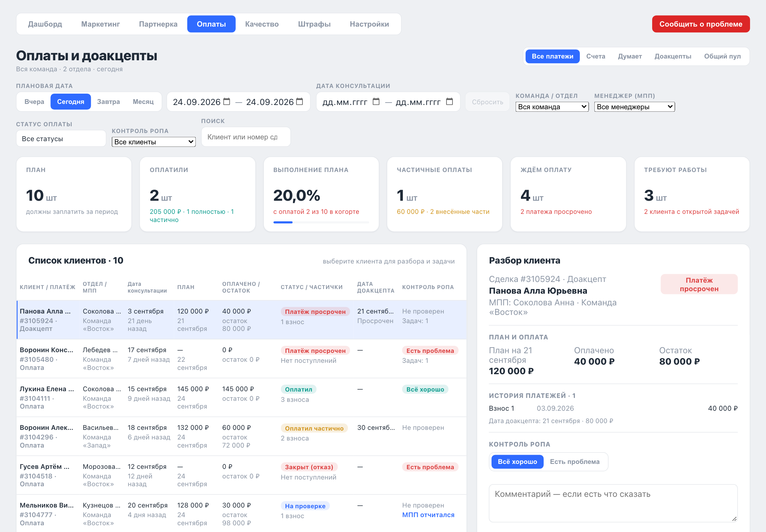The width and height of the screenshot is (766, 532).
Task: Open the Все менеджеры dropdown
Action: pos(634,107)
